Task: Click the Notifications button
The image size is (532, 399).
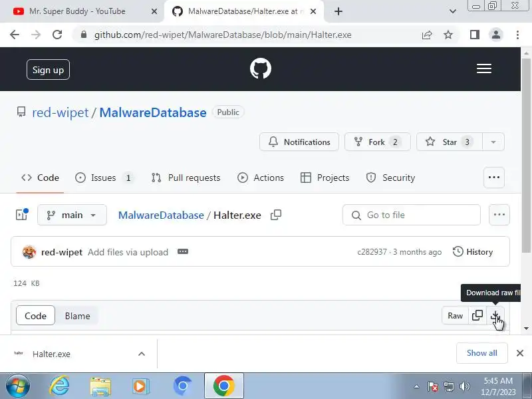Action: click(299, 142)
